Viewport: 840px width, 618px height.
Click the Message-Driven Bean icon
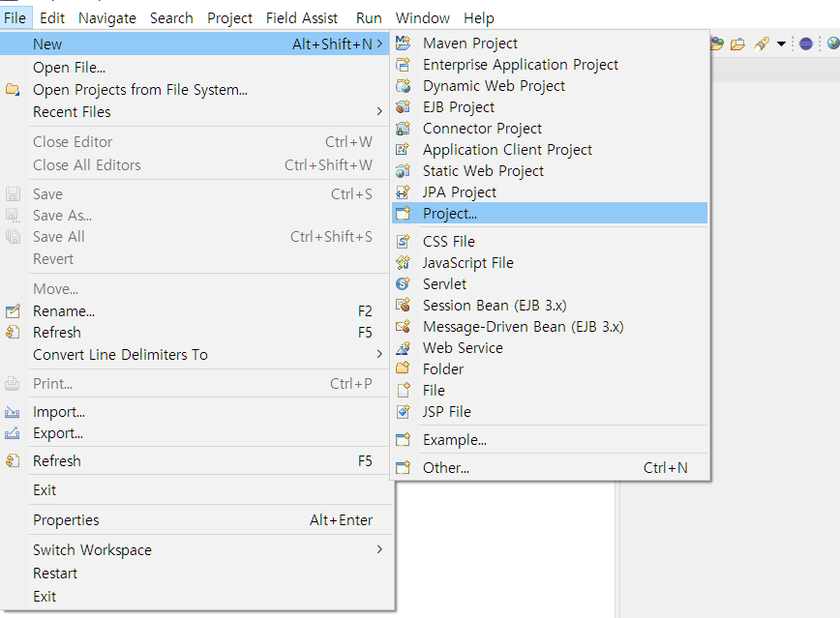tap(403, 327)
